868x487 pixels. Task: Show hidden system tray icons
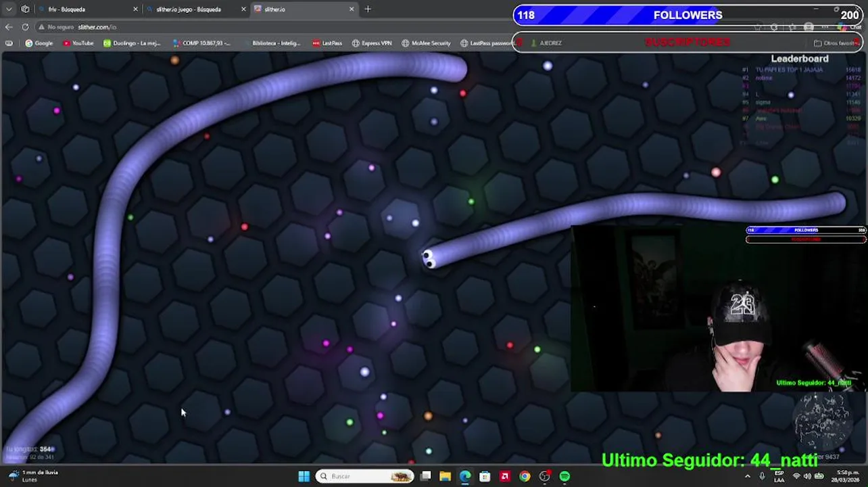pos(748,476)
